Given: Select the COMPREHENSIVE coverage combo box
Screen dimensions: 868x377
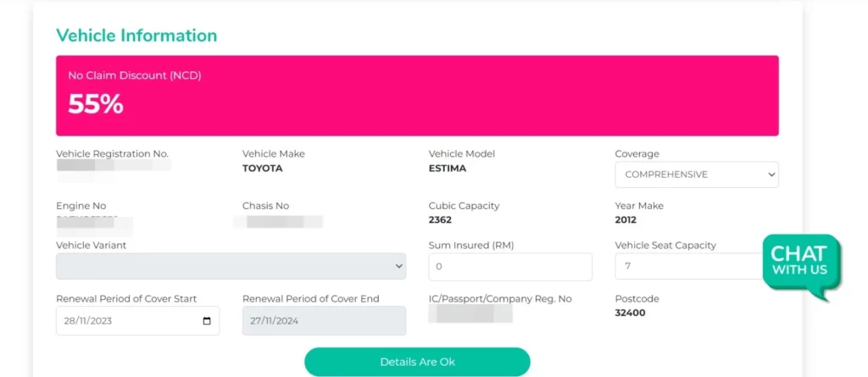Looking at the screenshot, I should point(697,175).
